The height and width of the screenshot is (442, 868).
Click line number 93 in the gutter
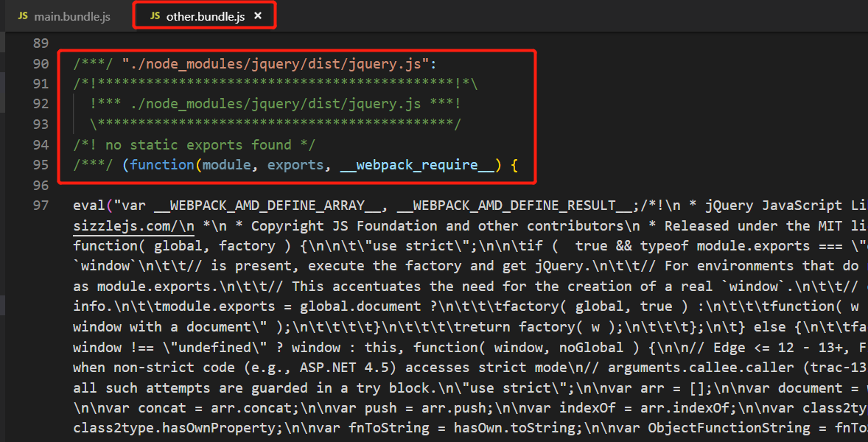[41, 124]
